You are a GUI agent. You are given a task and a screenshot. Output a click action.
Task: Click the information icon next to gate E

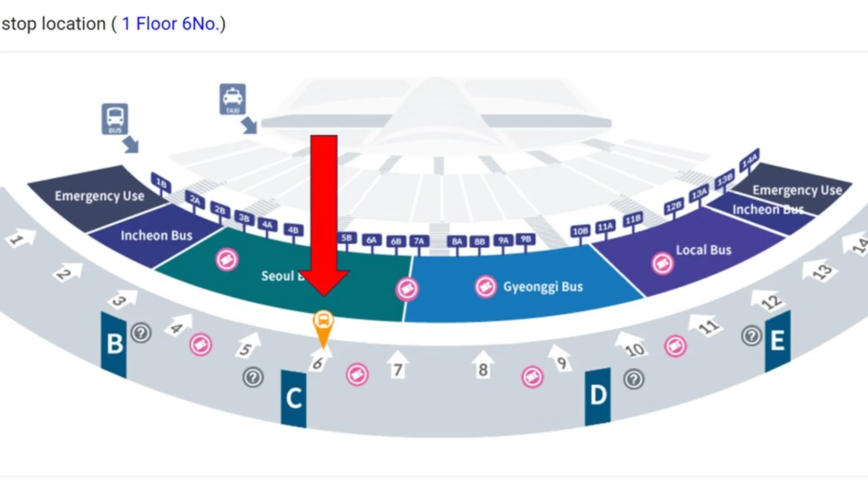[751, 336]
